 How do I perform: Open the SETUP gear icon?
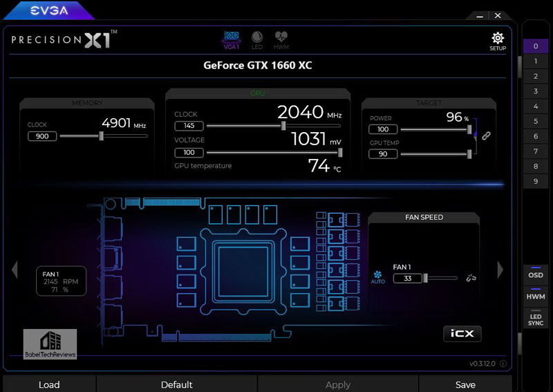point(498,41)
